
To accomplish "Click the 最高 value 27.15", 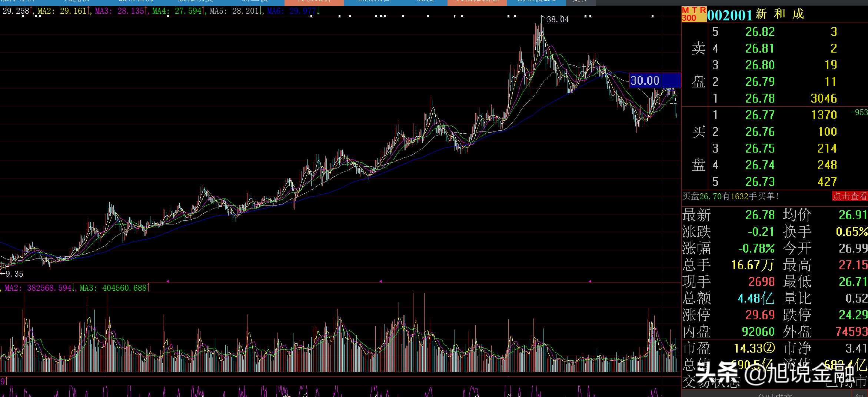I will [853, 265].
